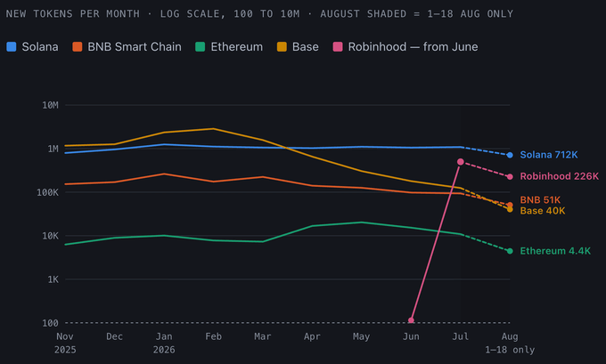606x364 pixels.
Task: Click the Feb x-axis label
Action: click(213, 336)
